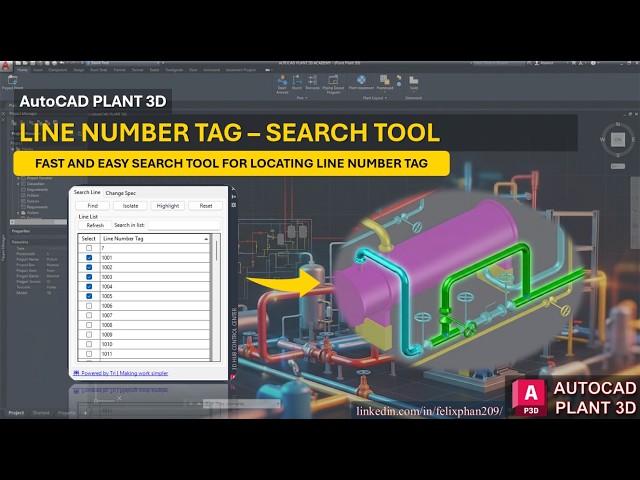
Task: Open the Powered by Tri link
Action: coord(121,373)
